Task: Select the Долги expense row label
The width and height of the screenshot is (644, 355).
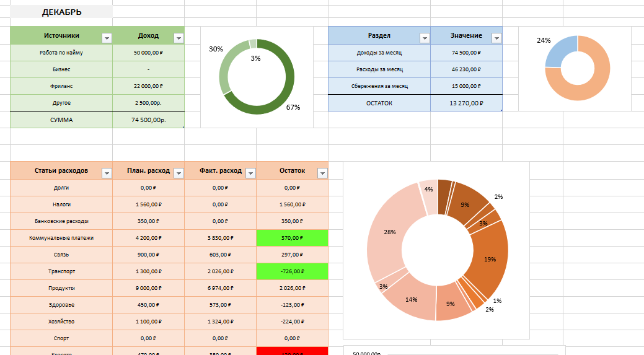Action: click(61, 188)
